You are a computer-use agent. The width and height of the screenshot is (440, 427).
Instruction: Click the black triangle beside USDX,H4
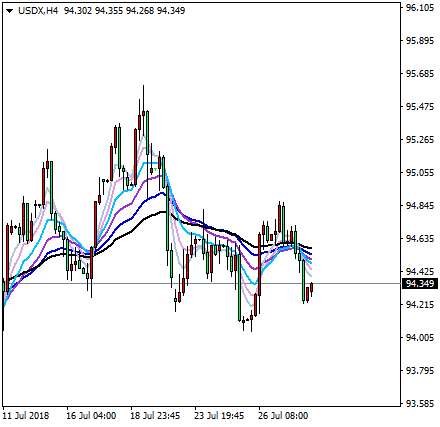10,11
